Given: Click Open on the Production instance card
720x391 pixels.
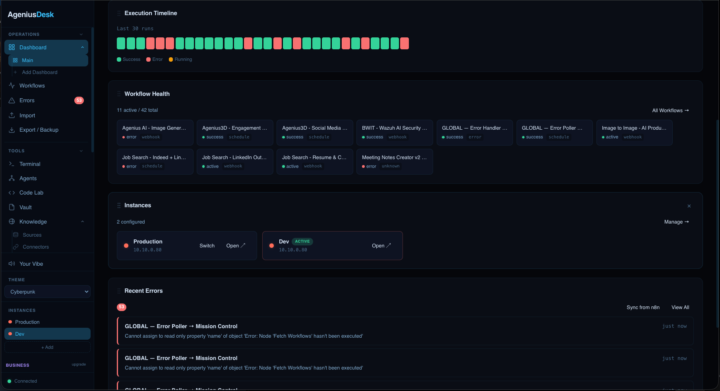Looking at the screenshot, I should (x=236, y=246).
